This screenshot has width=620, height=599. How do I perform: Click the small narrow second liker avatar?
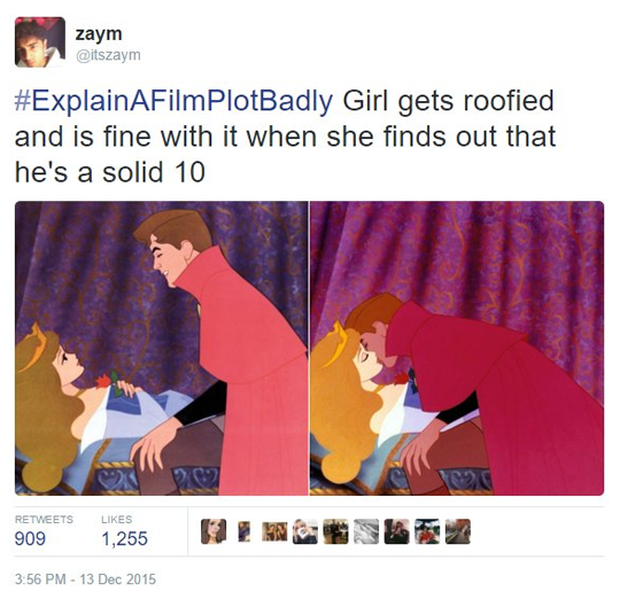coord(244,531)
